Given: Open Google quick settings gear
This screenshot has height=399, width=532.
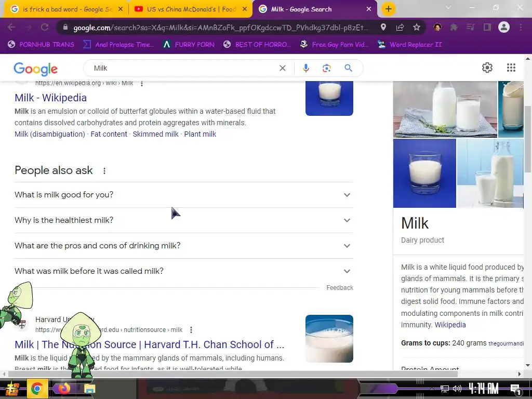Looking at the screenshot, I should coord(487,68).
